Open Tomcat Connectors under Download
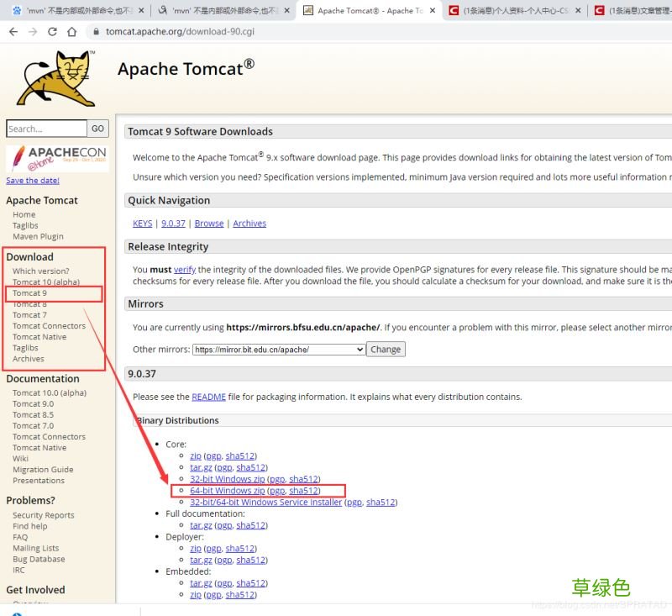672x616 pixels. [x=49, y=326]
